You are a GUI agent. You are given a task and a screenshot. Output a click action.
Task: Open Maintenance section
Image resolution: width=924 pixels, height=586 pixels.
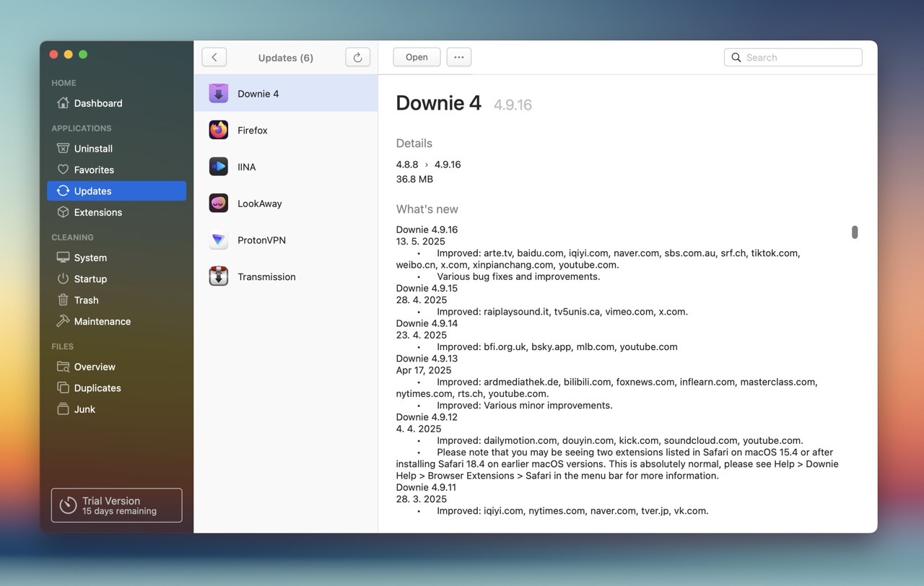tap(117, 321)
